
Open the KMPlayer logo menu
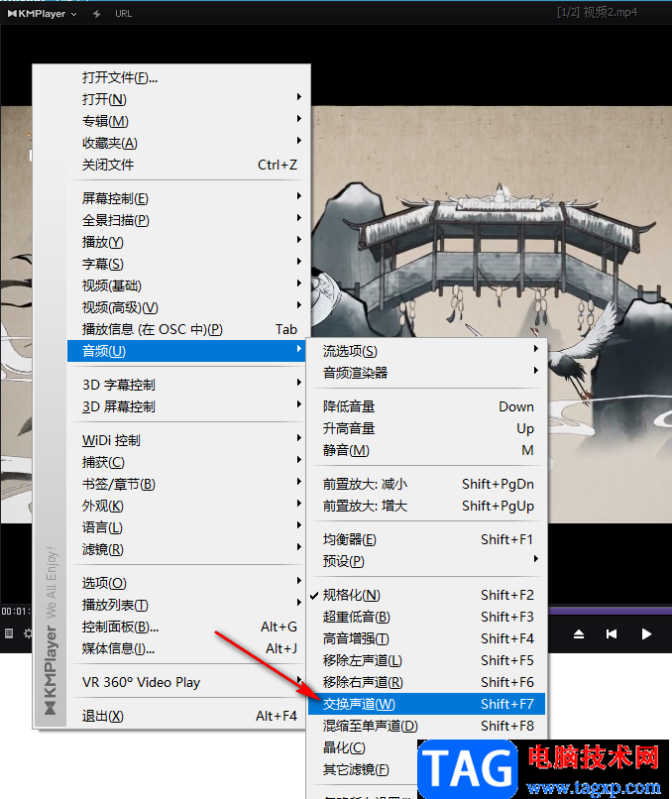click(42, 14)
